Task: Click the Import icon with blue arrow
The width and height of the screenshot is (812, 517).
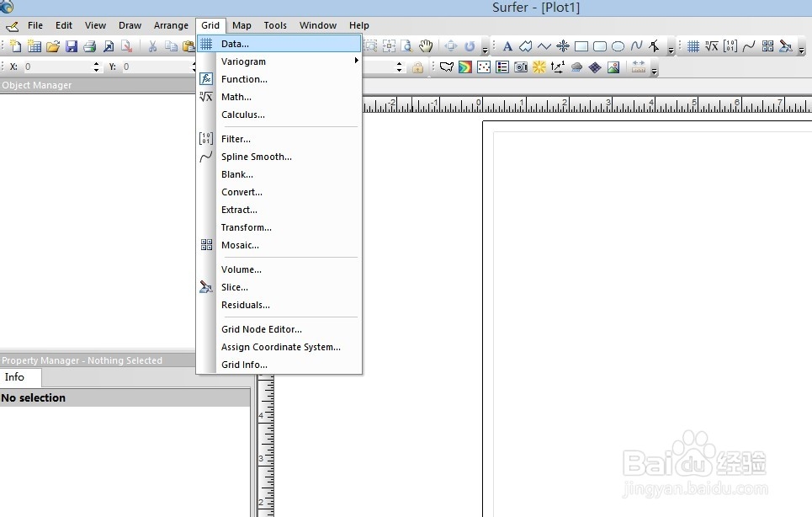Action: pos(109,46)
